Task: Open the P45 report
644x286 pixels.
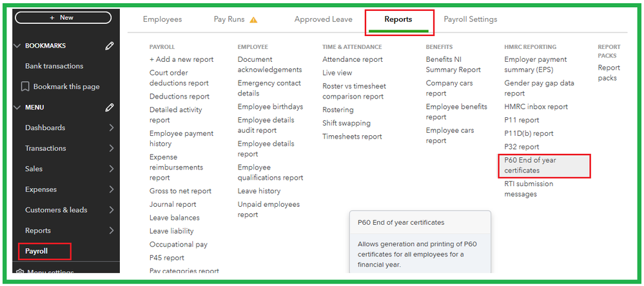Action: (167, 258)
